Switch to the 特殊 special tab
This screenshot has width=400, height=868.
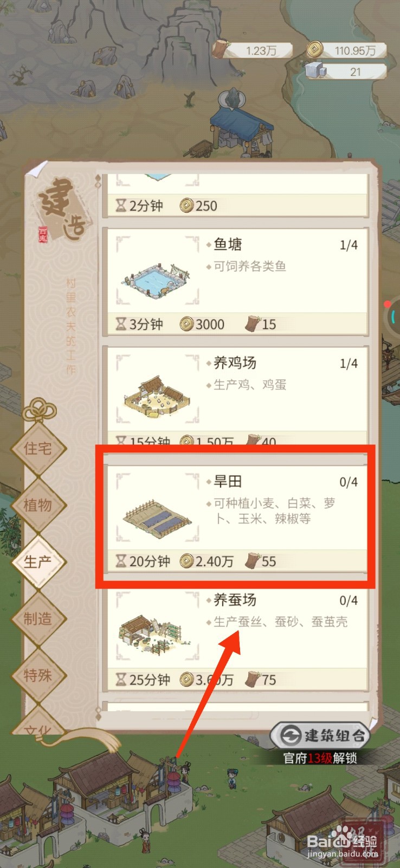(38, 675)
